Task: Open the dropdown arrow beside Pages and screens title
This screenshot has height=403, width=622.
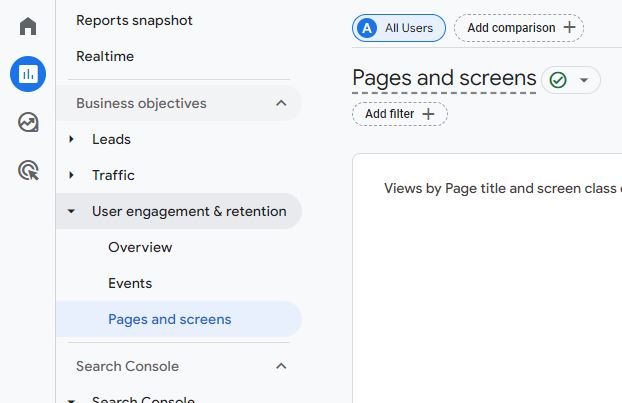Action: pyautogui.click(x=584, y=80)
